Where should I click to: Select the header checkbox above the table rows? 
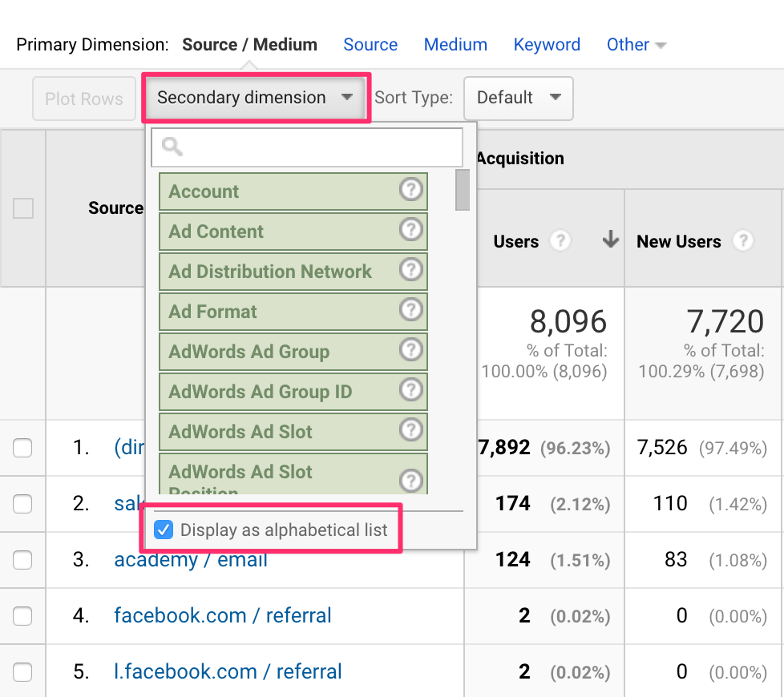tap(23, 207)
